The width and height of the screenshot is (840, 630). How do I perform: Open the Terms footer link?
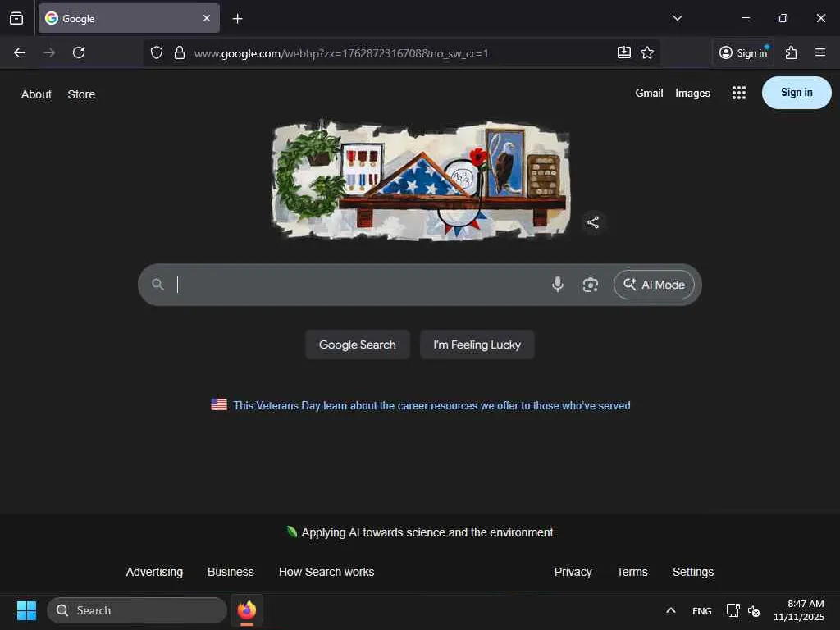(x=632, y=572)
